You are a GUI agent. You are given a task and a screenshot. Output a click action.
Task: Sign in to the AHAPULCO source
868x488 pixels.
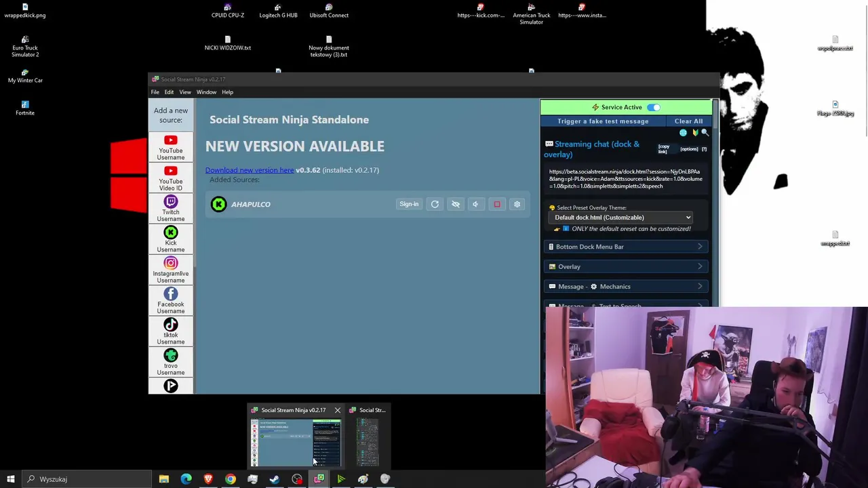[x=409, y=204]
